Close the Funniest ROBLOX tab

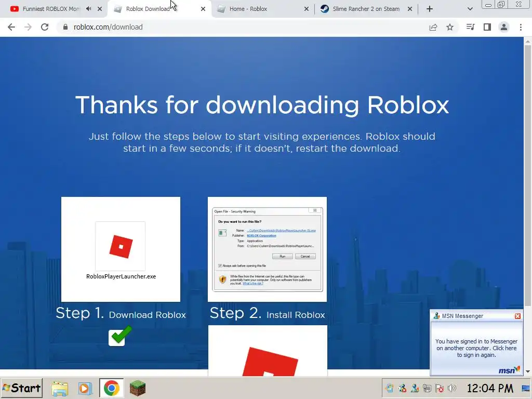(x=100, y=9)
